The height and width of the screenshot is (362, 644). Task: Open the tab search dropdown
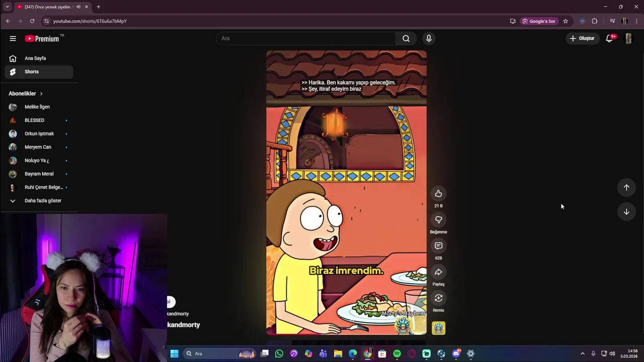tap(7, 7)
